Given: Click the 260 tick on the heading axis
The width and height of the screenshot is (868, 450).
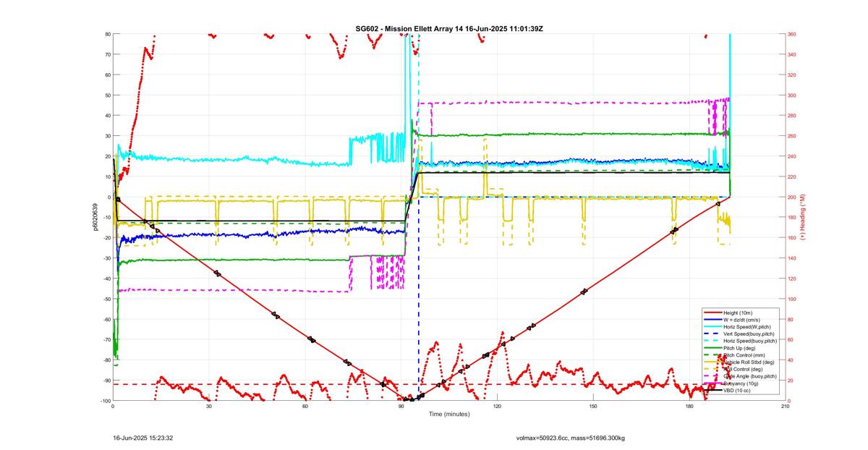Looking at the screenshot, I should pyautogui.click(x=793, y=136).
